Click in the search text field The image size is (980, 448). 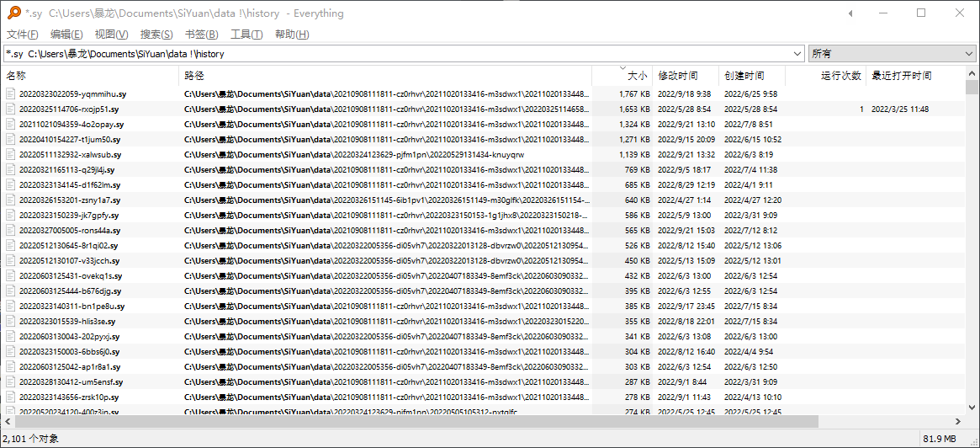point(398,54)
